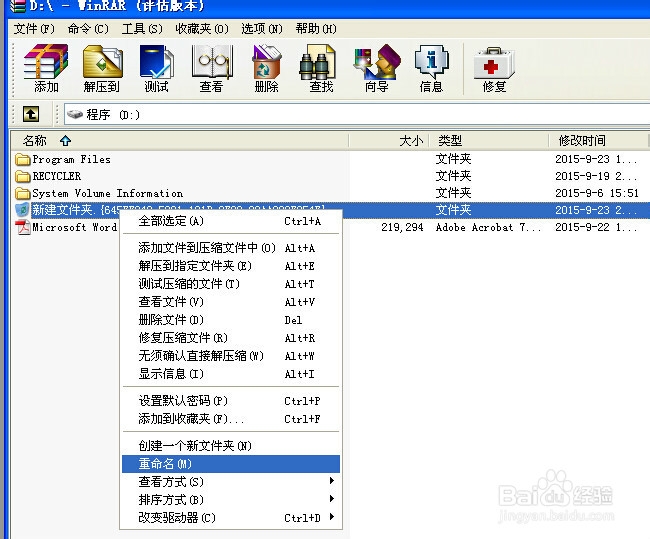650x539 pixels.
Task: Expand the 查看方式(S) submenu
Action: point(231,482)
